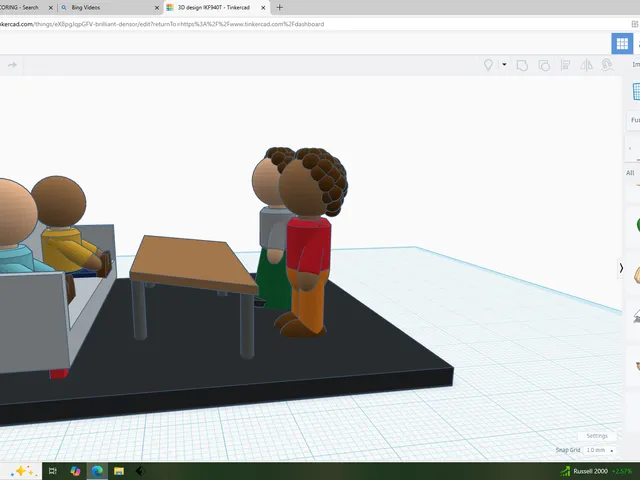Click the Ungroup shapes icon

[x=544, y=65]
